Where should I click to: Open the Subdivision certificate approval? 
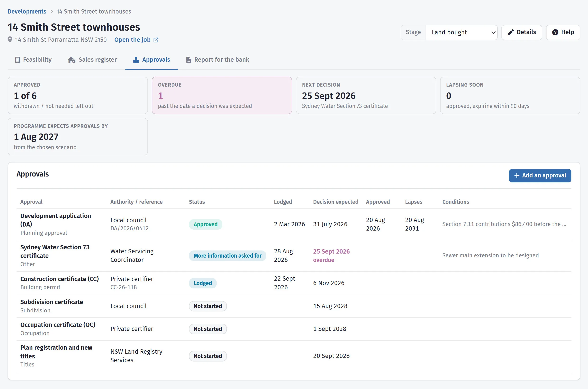[x=294, y=306]
